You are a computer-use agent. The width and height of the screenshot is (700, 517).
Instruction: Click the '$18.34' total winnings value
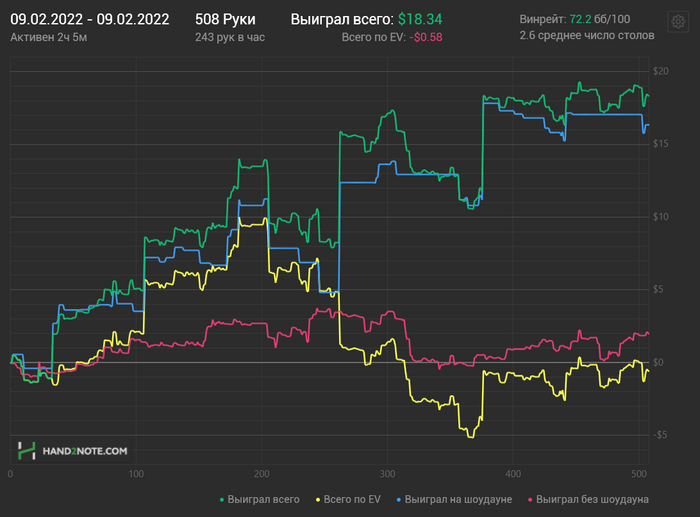pyautogui.click(x=420, y=20)
